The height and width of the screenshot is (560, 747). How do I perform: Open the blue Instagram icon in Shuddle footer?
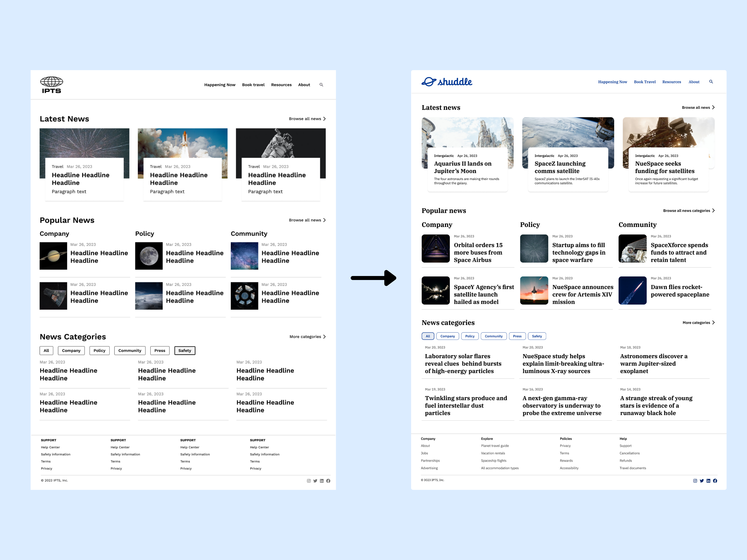click(695, 481)
